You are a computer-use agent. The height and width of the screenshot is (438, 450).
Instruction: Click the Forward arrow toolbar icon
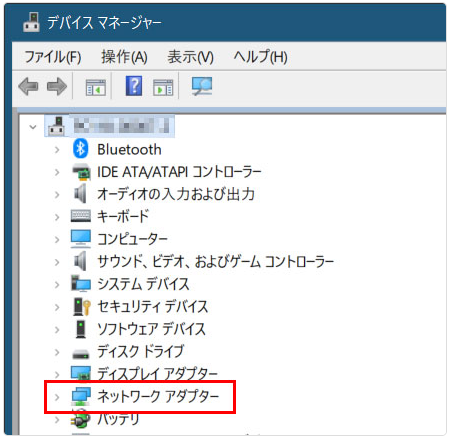pyautogui.click(x=57, y=87)
